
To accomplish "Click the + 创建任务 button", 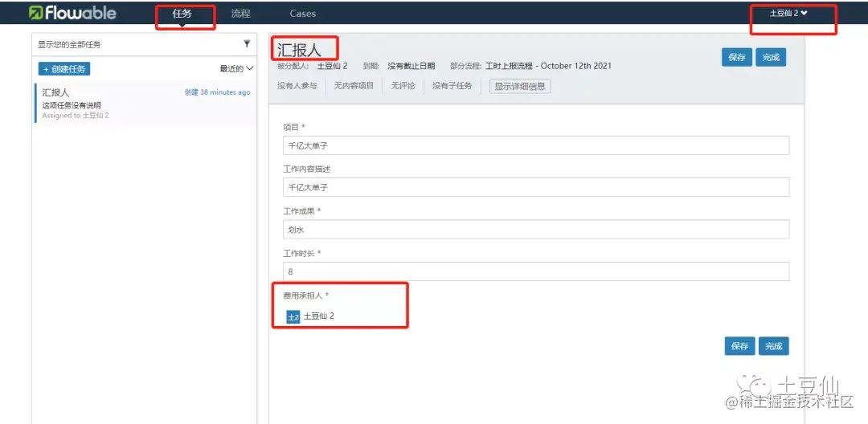I will pos(64,69).
